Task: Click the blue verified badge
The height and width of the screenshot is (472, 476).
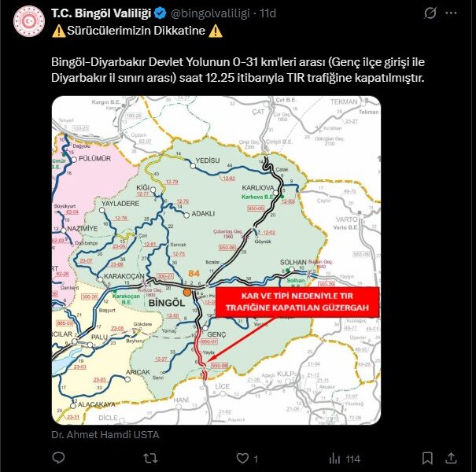Action: pos(161,13)
